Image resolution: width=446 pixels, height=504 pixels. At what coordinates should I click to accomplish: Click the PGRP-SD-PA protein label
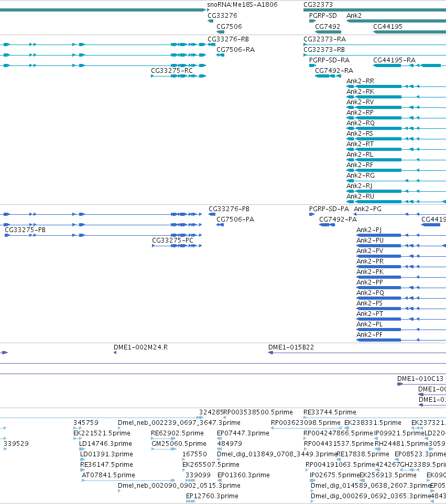329,209
